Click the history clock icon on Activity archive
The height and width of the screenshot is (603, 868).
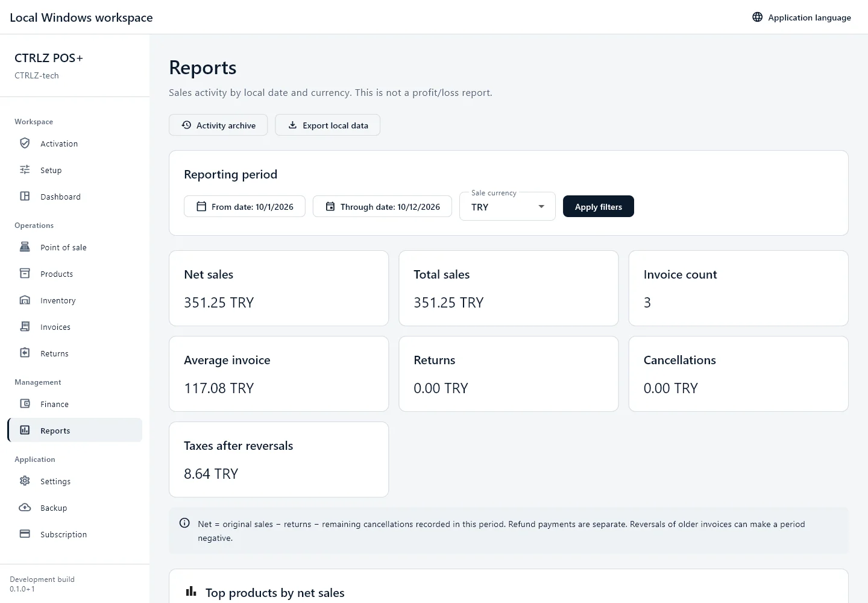pos(186,125)
